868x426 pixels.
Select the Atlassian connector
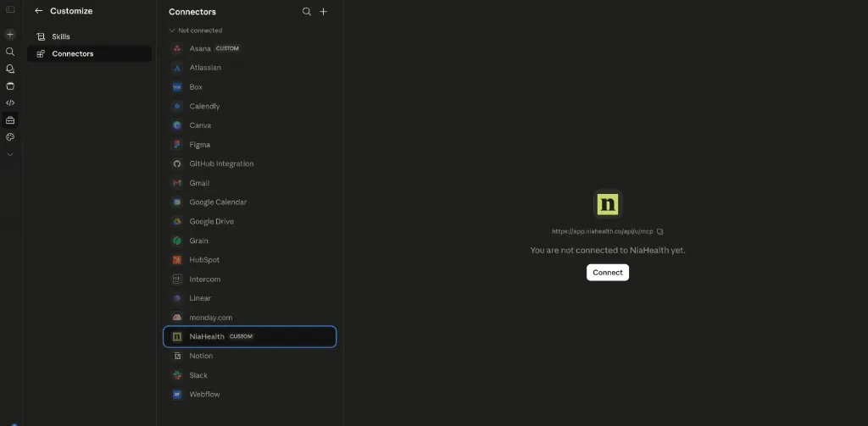[x=250, y=68]
